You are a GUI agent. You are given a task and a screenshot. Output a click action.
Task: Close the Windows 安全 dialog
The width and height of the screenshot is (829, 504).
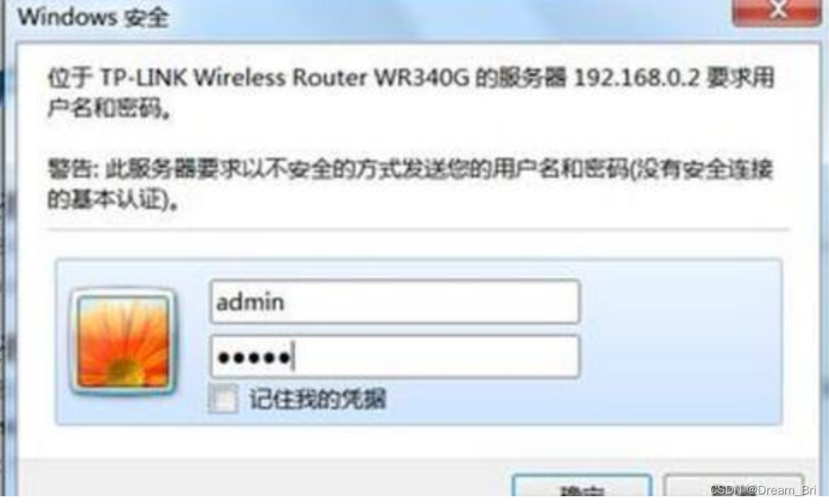point(777,10)
